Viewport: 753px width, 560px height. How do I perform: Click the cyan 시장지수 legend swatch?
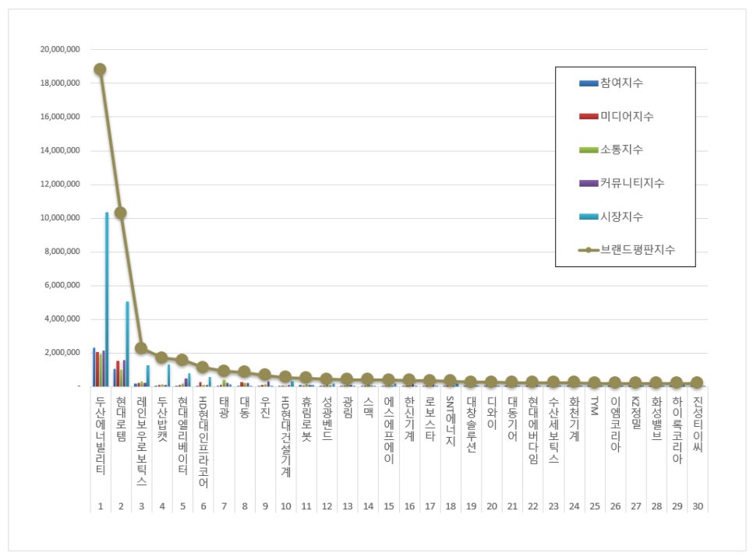pos(589,217)
